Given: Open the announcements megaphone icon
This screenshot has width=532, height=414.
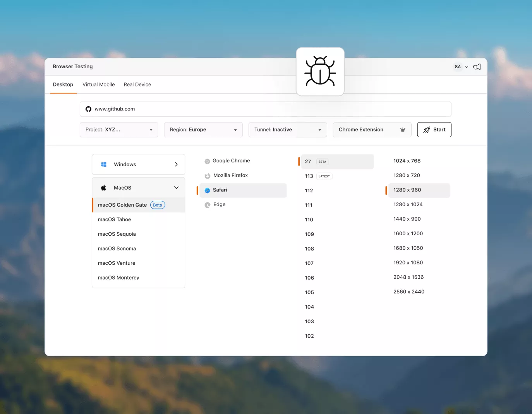Looking at the screenshot, I should click(477, 67).
